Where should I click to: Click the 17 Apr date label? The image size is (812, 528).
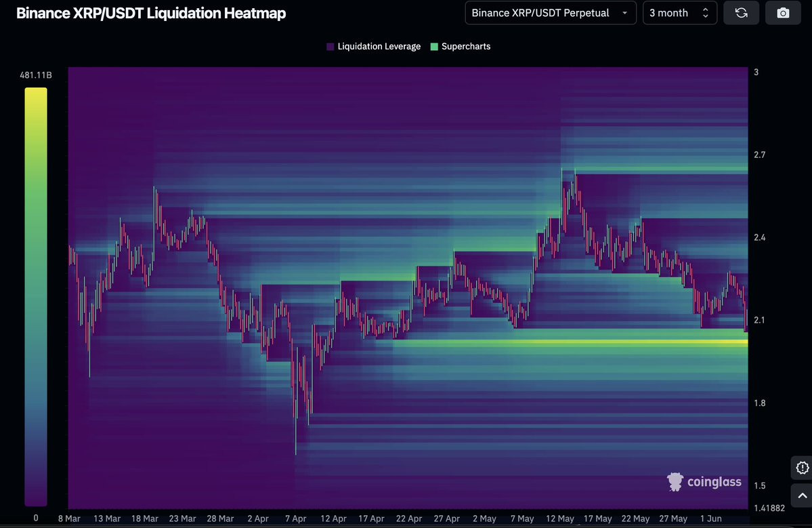pos(371,519)
